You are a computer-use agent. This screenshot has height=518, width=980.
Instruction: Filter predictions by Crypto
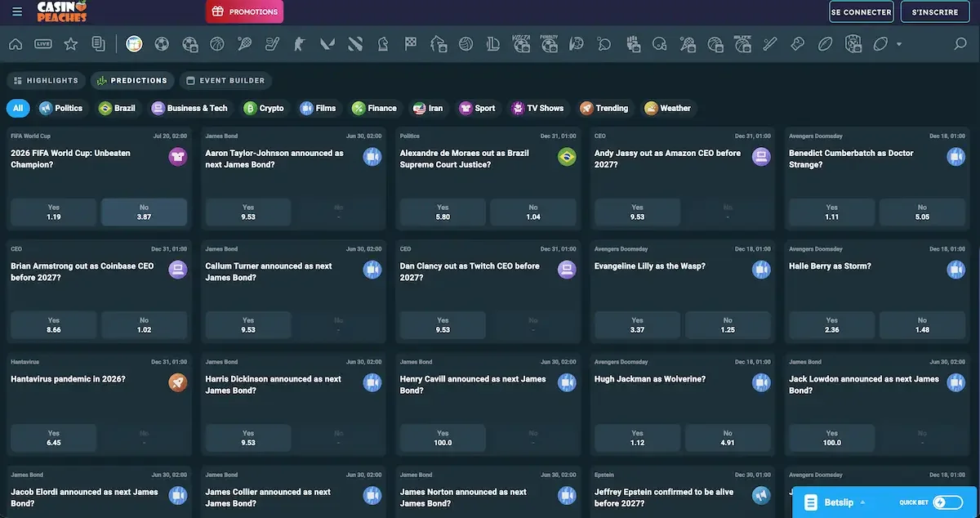pyautogui.click(x=264, y=108)
